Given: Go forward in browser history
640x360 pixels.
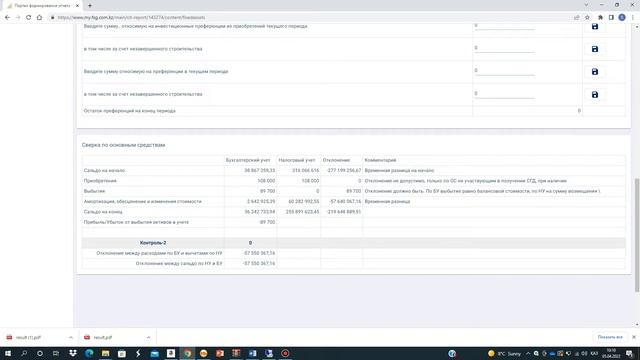Looking at the screenshot, I should 18,18.
